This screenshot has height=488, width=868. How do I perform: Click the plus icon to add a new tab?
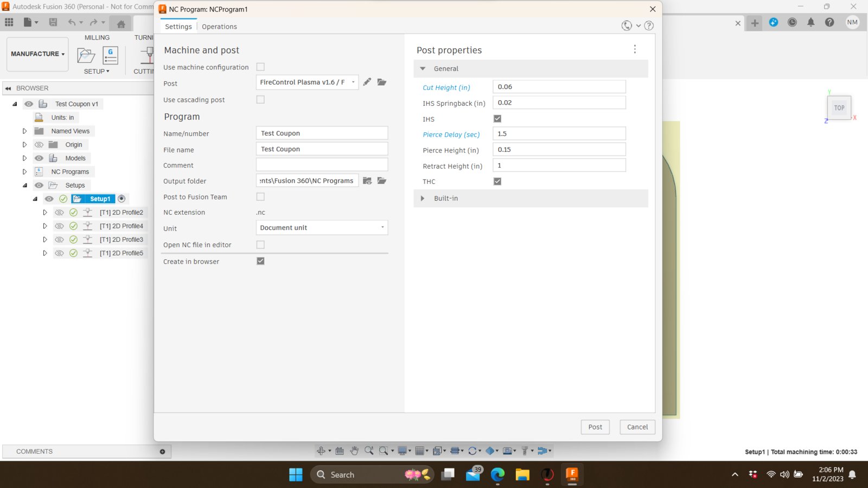pos(755,23)
